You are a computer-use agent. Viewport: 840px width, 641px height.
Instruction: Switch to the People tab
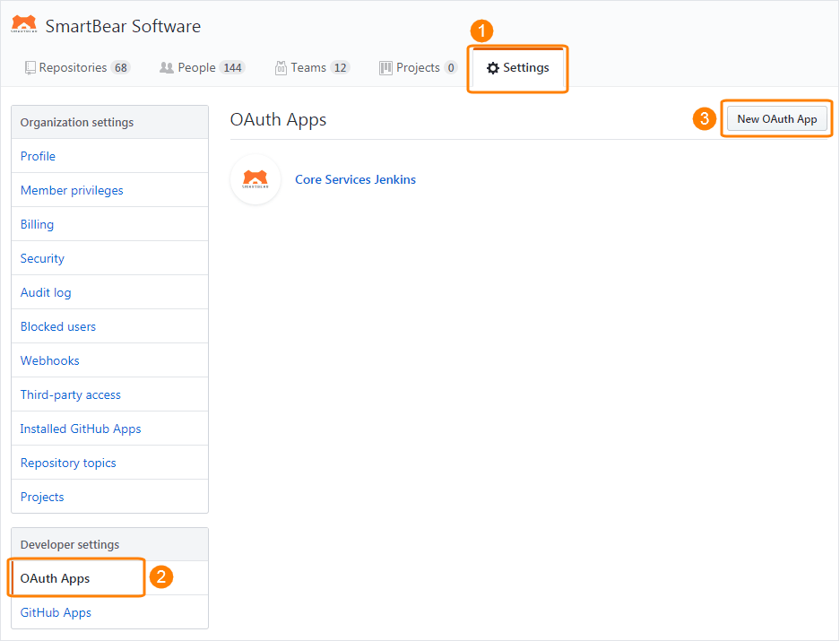(195, 67)
